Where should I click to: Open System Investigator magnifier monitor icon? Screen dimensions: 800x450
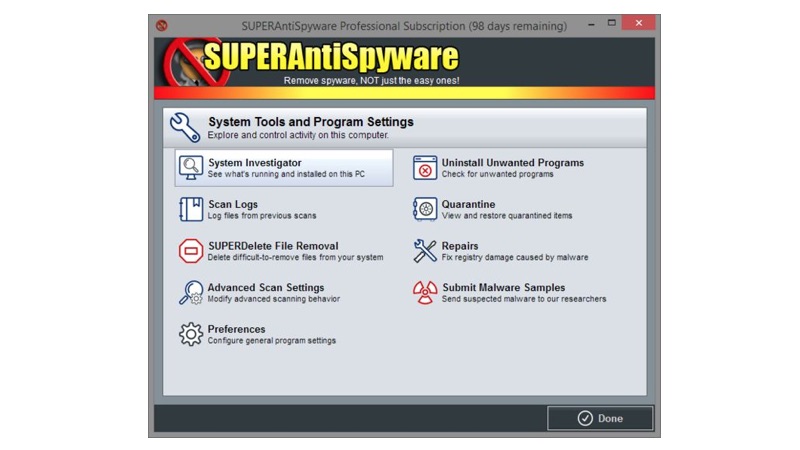(x=191, y=168)
